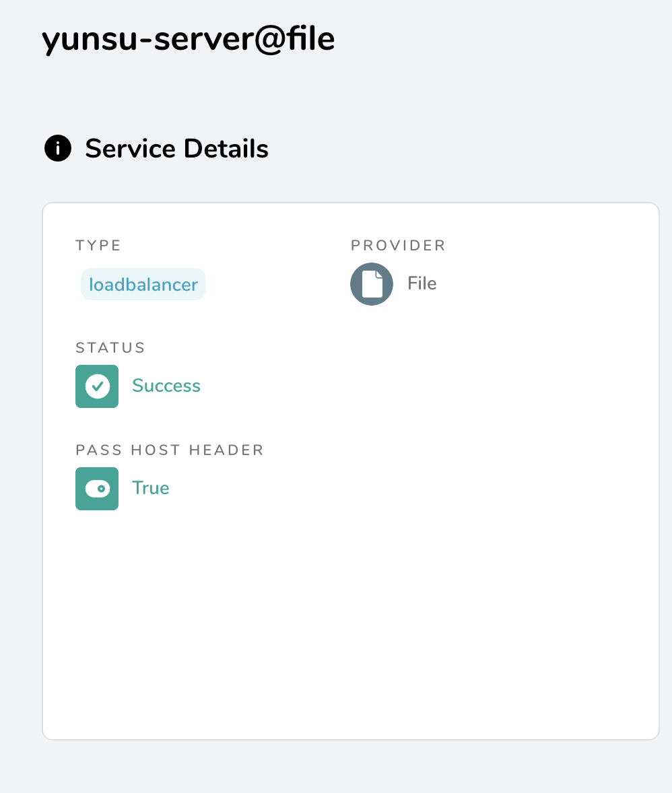Select the loadbalancer type badge

click(x=143, y=285)
